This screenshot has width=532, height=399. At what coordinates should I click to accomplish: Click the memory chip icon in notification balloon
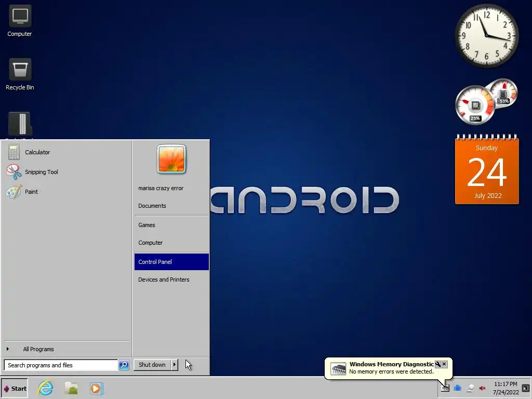[x=338, y=368]
